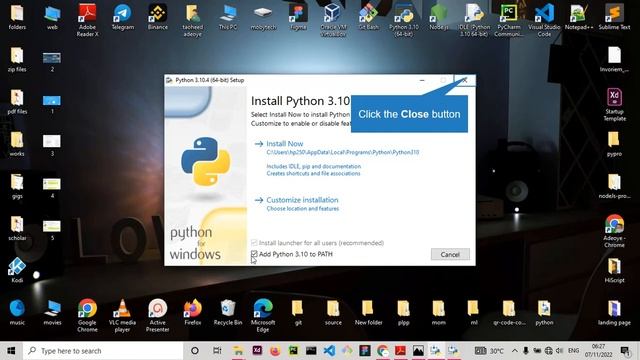Select PyCharm Community desktop icon
This screenshot has width=640, height=360.
coord(509,20)
